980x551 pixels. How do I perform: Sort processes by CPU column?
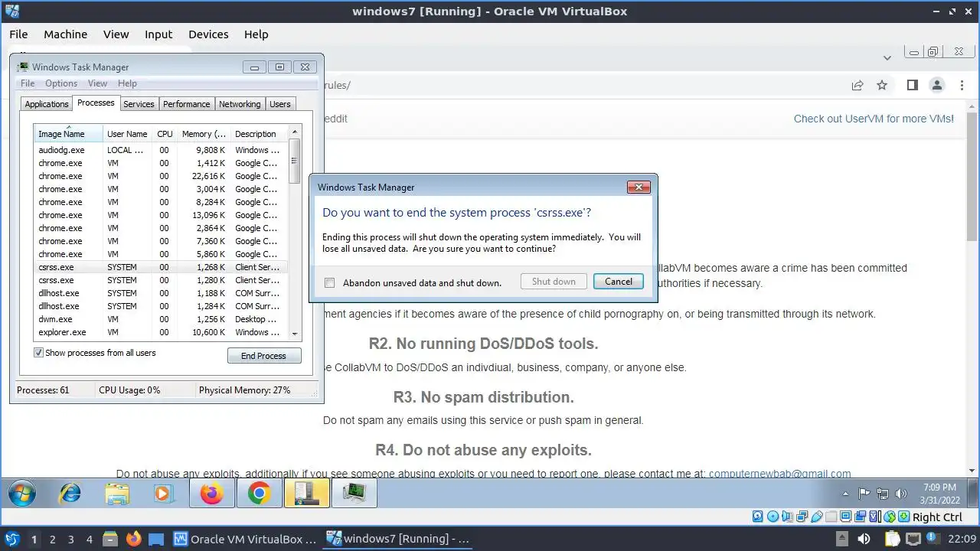pyautogui.click(x=165, y=134)
